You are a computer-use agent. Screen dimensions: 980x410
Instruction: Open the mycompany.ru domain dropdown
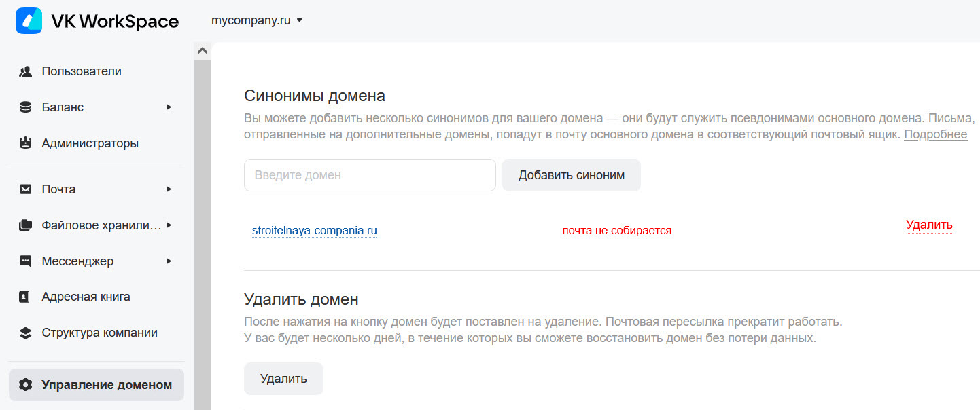tap(257, 20)
